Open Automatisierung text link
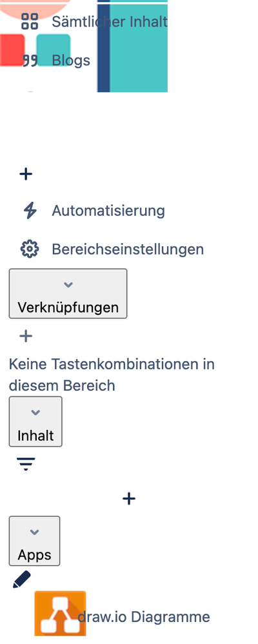The image size is (258, 644). (x=108, y=211)
